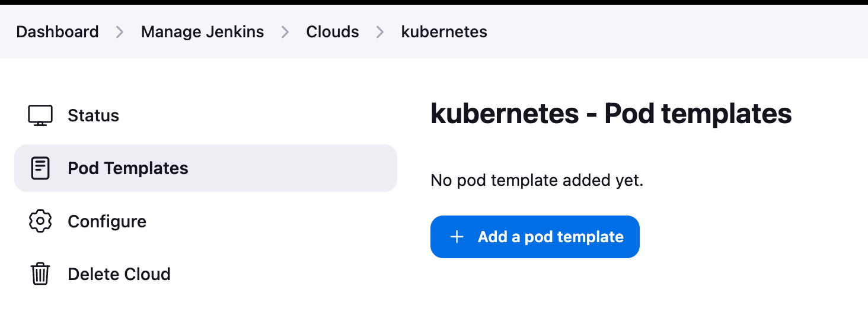
Task: Go to Dashboard breadcrumb
Action: 58,32
